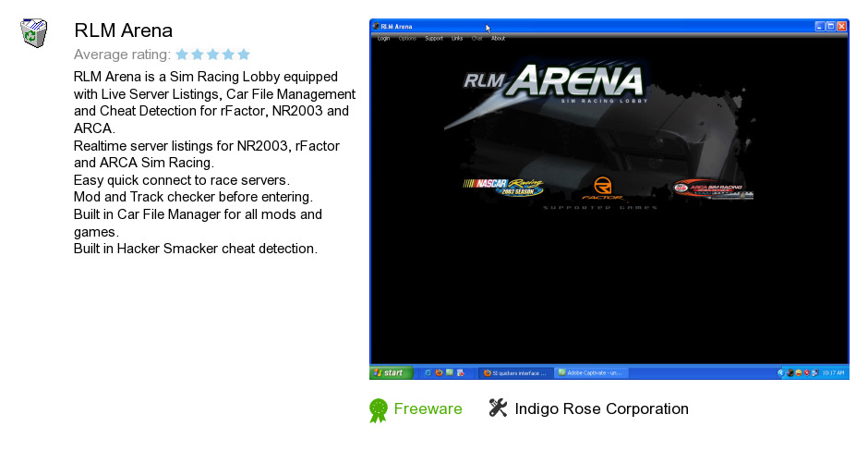Launch Internet Explorer from quick launch
Viewport: 868px width, 451px height.
(428, 372)
